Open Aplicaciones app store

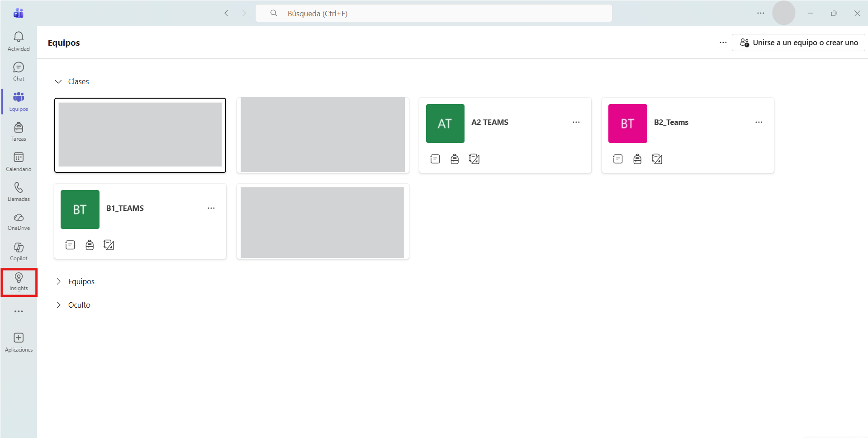point(19,342)
